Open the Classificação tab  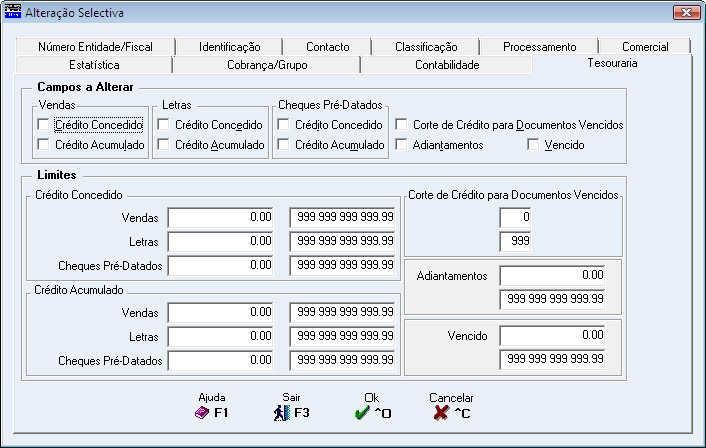pos(426,47)
